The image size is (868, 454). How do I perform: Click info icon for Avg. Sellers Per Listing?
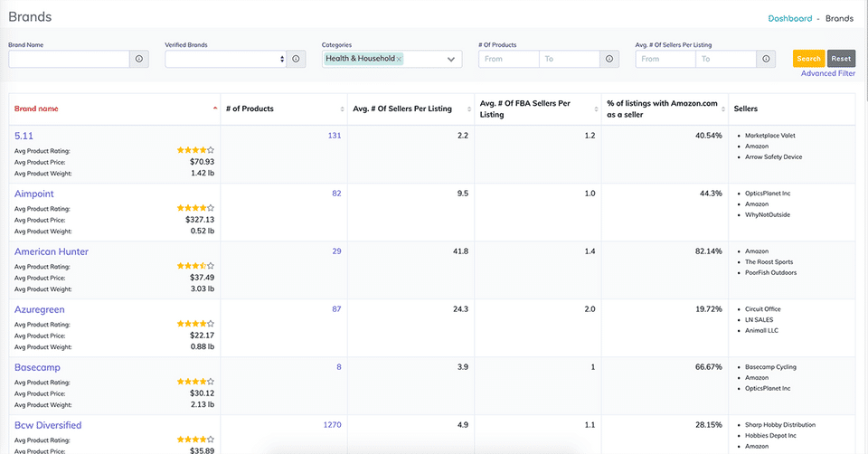click(767, 59)
